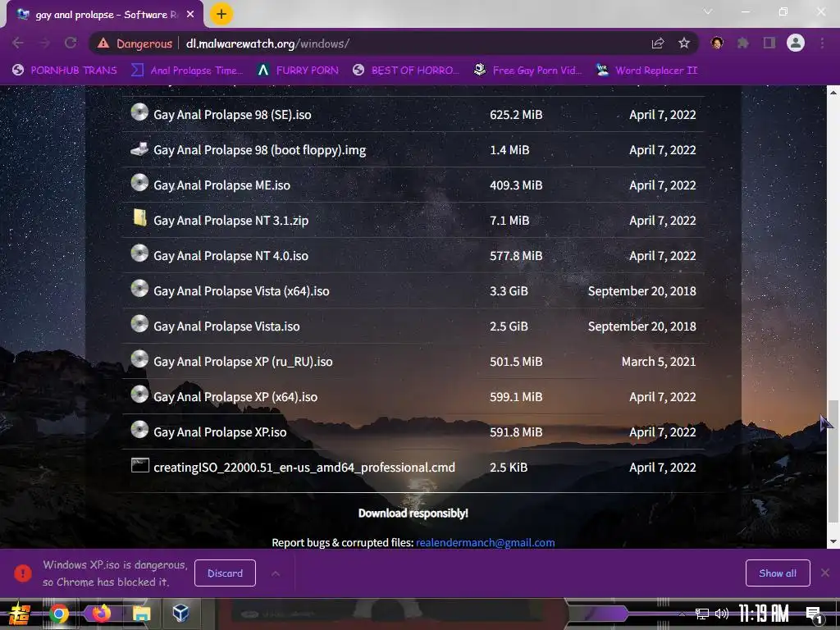The height and width of the screenshot is (630, 840).
Task: Click the disc icon of the Vista.iso row
Action: [139, 324]
